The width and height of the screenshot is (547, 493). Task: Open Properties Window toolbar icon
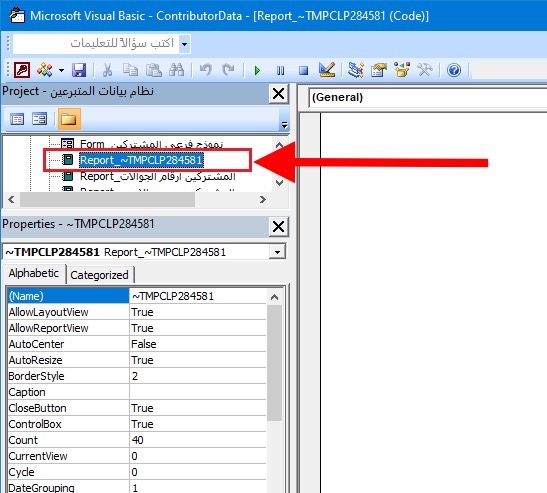tap(379, 70)
